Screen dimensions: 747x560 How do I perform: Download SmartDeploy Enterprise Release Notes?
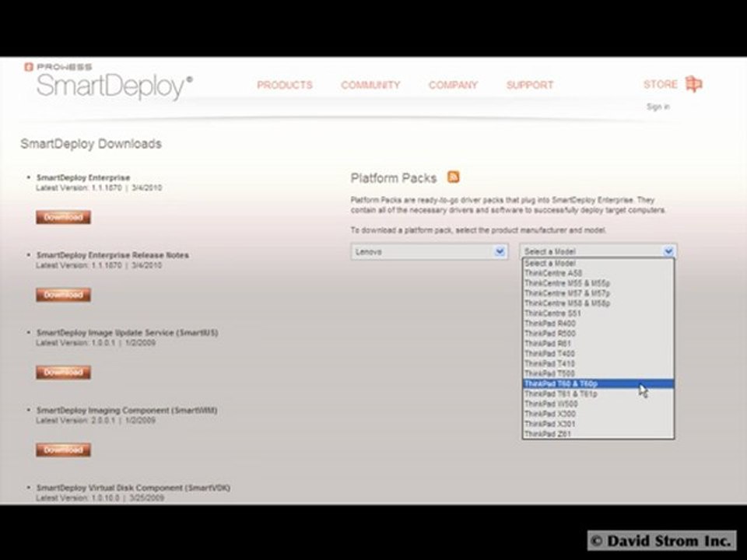tap(63, 295)
